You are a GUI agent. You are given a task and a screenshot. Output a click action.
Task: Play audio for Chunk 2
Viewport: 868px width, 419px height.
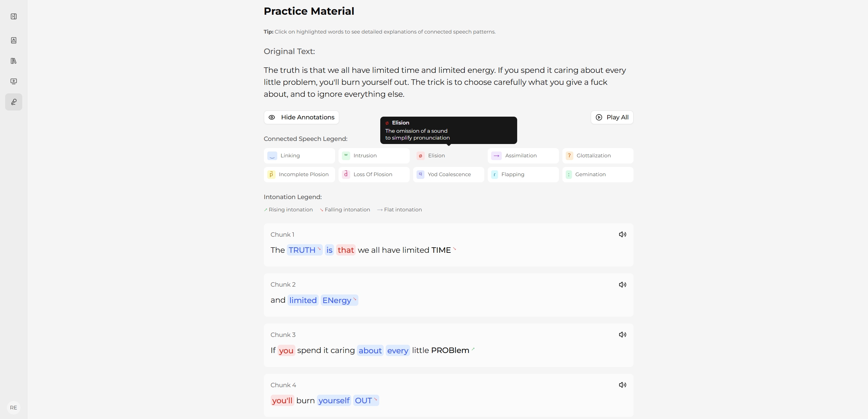tap(622, 285)
